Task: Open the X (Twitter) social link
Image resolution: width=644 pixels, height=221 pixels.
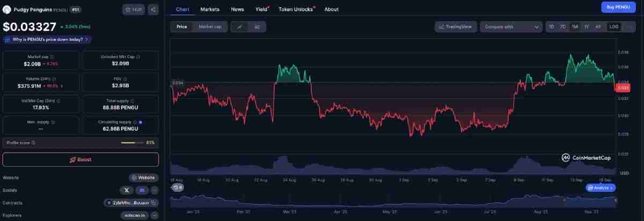Action: 127,190
